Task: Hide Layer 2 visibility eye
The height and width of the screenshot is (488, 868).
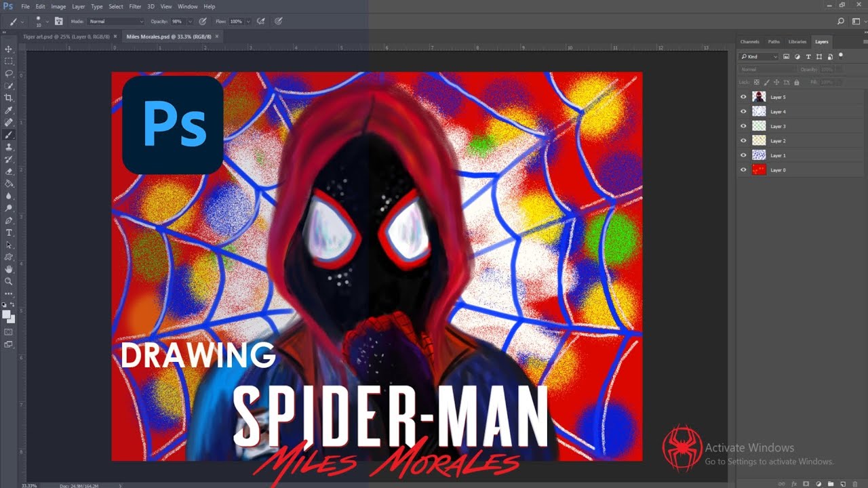Action: 743,141
